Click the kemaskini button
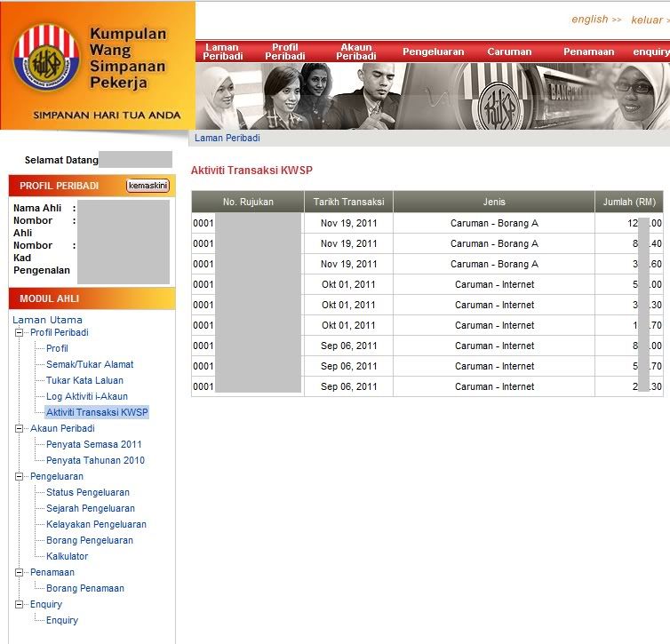This screenshot has width=670, height=644. point(148,186)
